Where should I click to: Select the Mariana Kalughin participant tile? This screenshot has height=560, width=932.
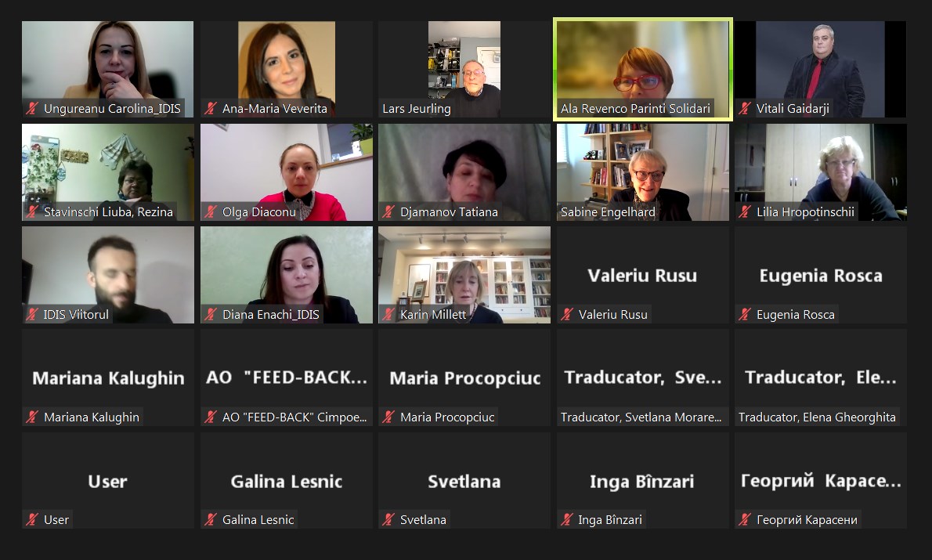pyautogui.click(x=107, y=378)
